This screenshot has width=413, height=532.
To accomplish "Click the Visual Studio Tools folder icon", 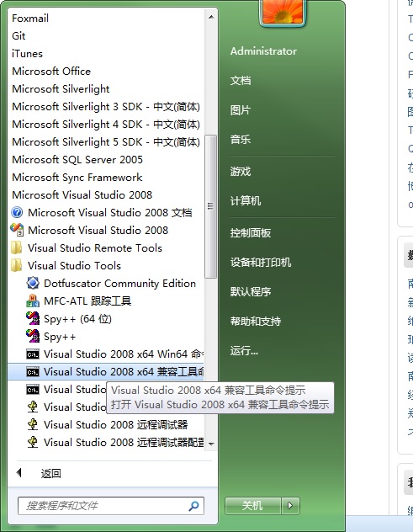I will pyautogui.click(x=16, y=265).
